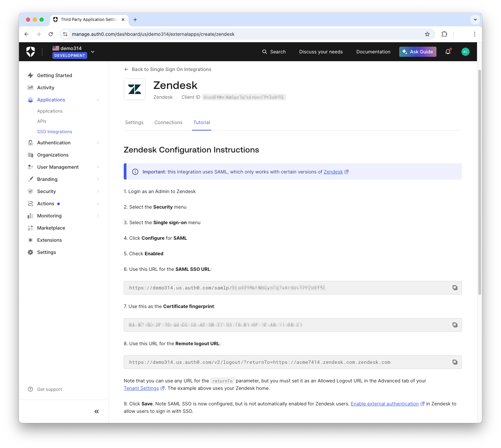Open the browser three-dot menu
Screen dimensions: 501x448
coord(475,34)
